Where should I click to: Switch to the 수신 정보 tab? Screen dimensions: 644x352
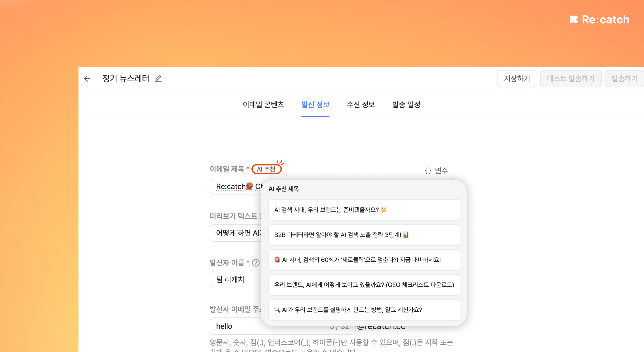click(x=360, y=104)
